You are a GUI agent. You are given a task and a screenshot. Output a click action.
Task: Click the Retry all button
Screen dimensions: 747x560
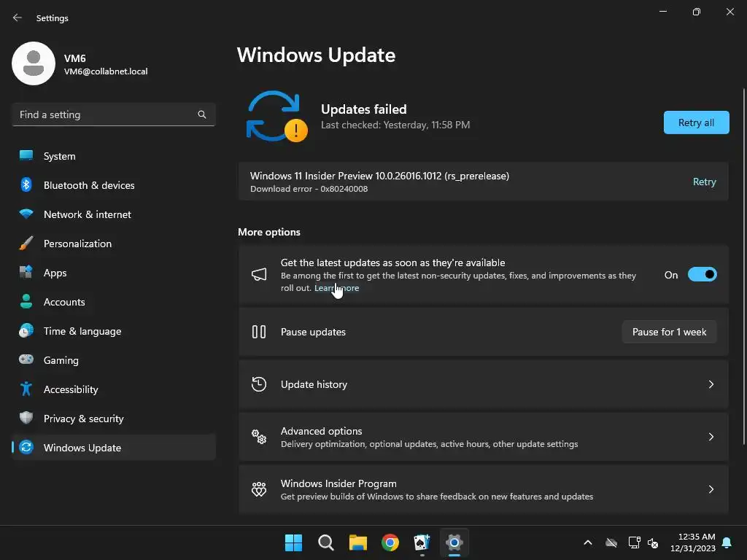(696, 122)
